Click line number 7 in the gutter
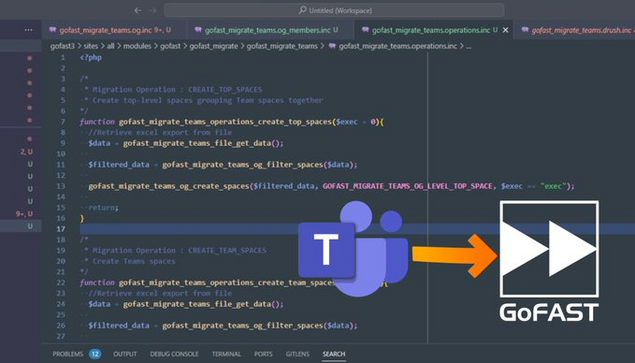 click(63, 122)
